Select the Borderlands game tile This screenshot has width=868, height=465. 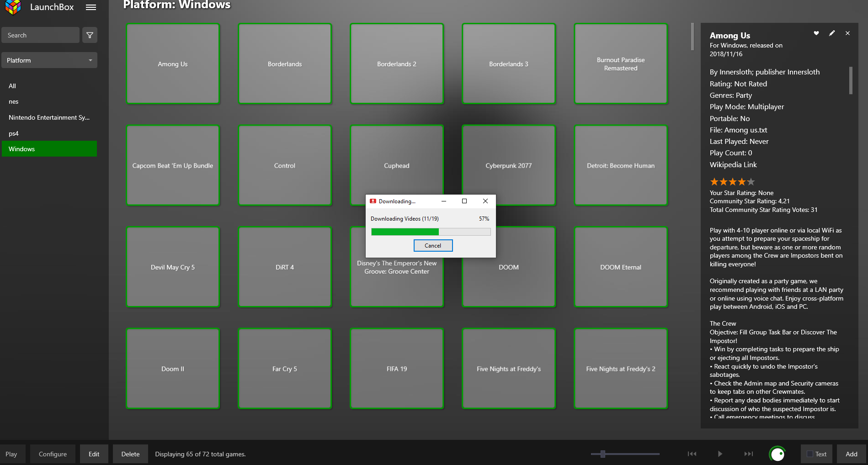[x=285, y=64]
